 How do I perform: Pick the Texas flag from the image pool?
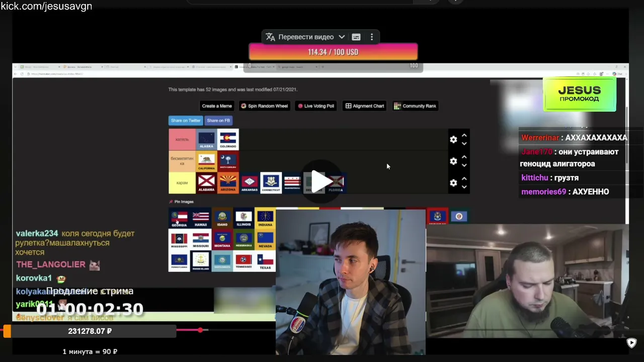(x=265, y=261)
